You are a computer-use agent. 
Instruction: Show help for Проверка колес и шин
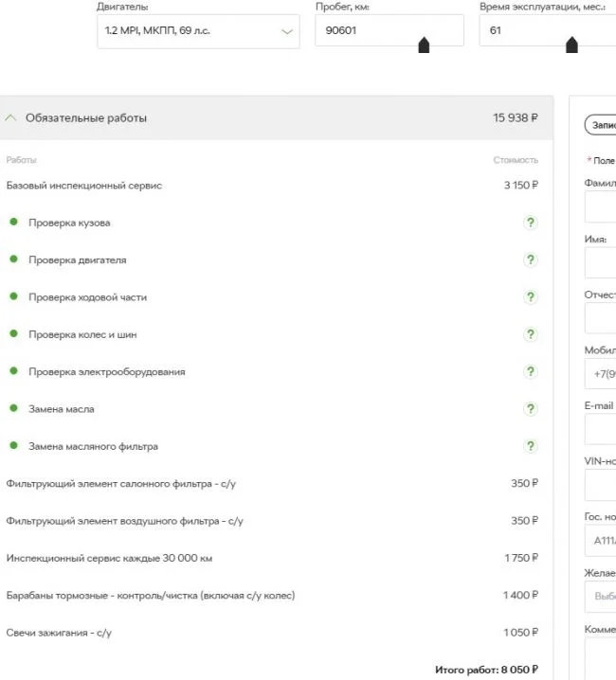(531, 334)
